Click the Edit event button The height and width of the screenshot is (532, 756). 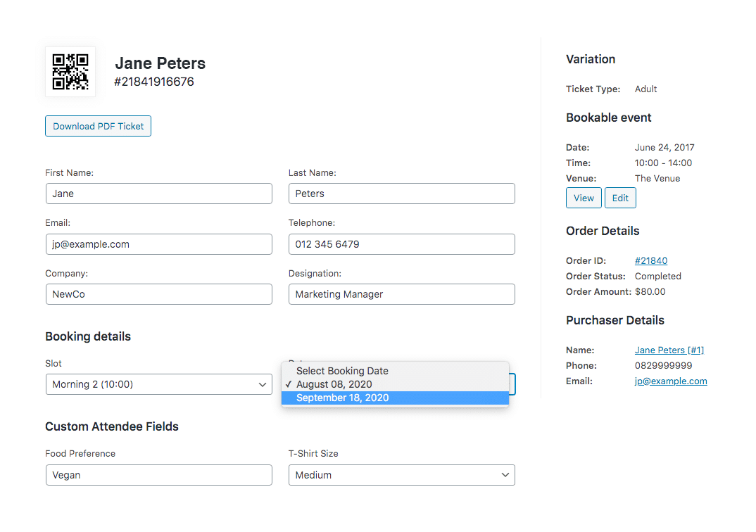point(620,198)
